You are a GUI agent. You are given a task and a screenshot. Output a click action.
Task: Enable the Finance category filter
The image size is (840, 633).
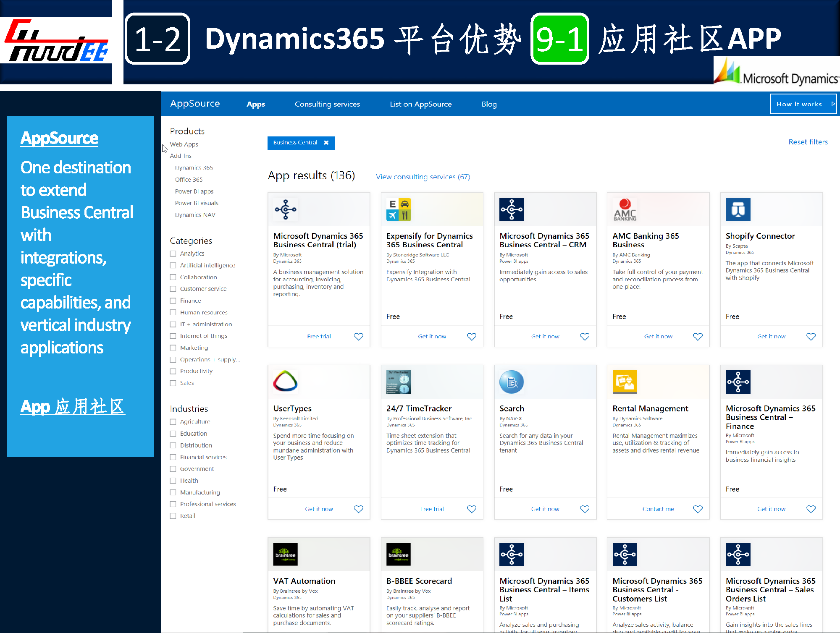click(173, 301)
